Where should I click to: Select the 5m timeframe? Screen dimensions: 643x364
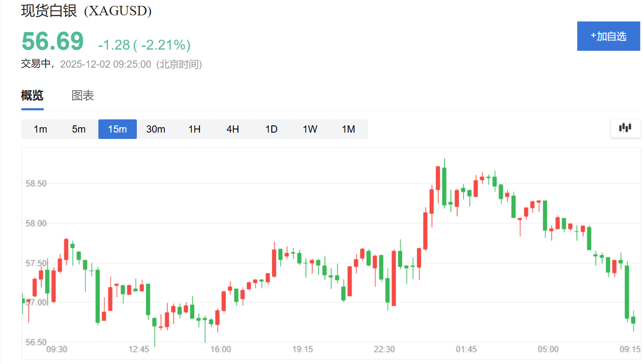tap(79, 129)
